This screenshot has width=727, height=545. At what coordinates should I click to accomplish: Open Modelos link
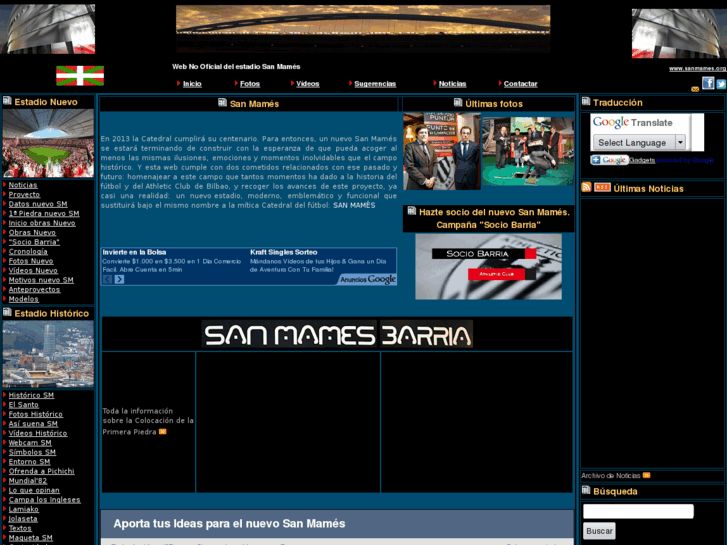point(24,299)
